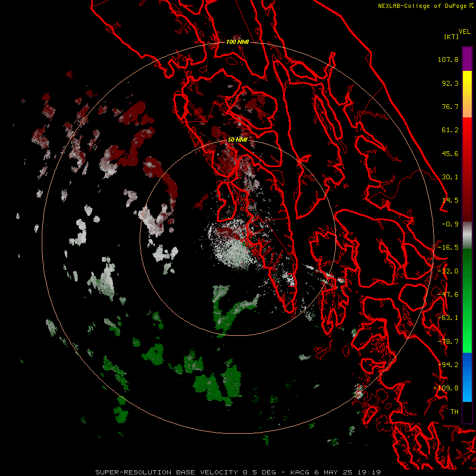Image resolution: width=476 pixels, height=476 pixels.
Task: Select the -94.2 legend value
Action: (x=448, y=365)
